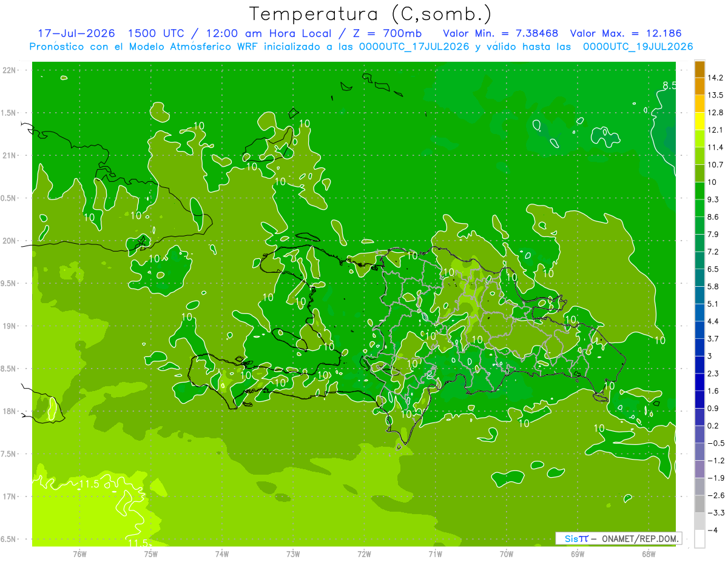This screenshot has width=728, height=562.
Task: Click the "74W" longitude axis label
Action: 221,554
